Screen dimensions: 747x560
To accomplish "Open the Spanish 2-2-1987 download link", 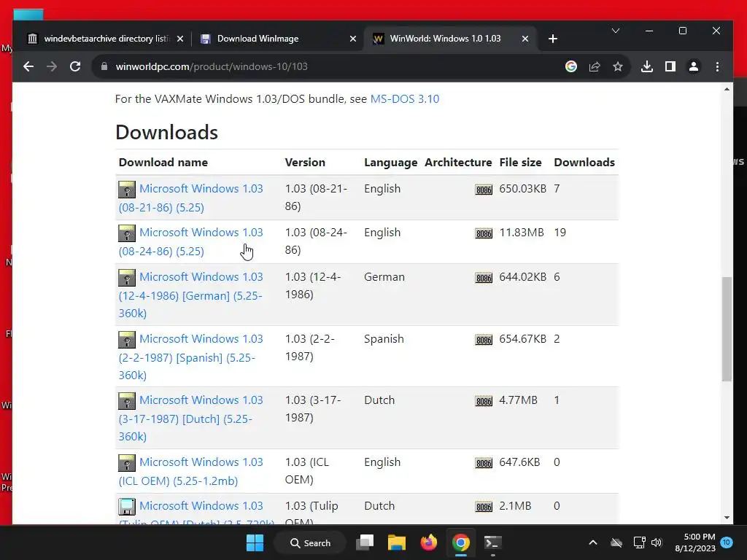I will (190, 357).
